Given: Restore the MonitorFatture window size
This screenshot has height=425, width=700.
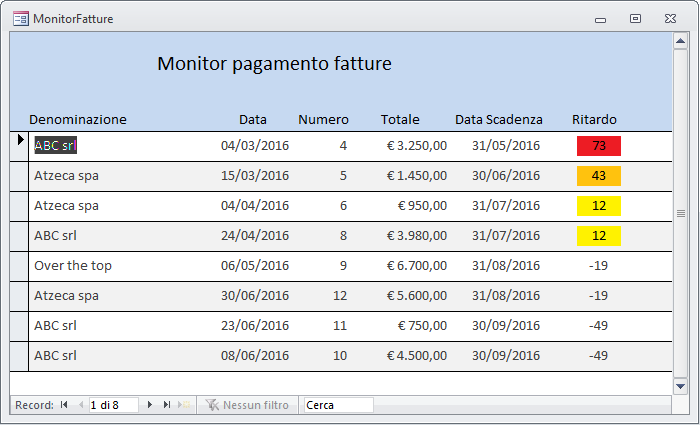Looking at the screenshot, I should (x=635, y=18).
